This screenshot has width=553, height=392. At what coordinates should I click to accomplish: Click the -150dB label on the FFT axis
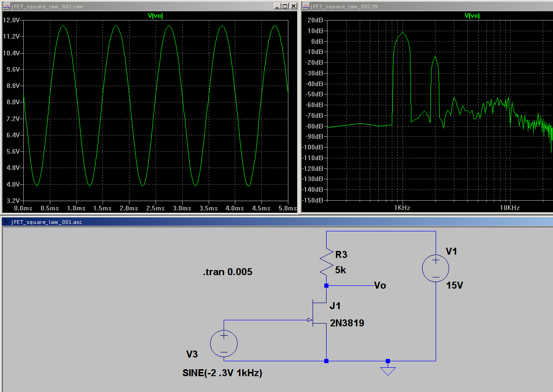click(x=313, y=200)
